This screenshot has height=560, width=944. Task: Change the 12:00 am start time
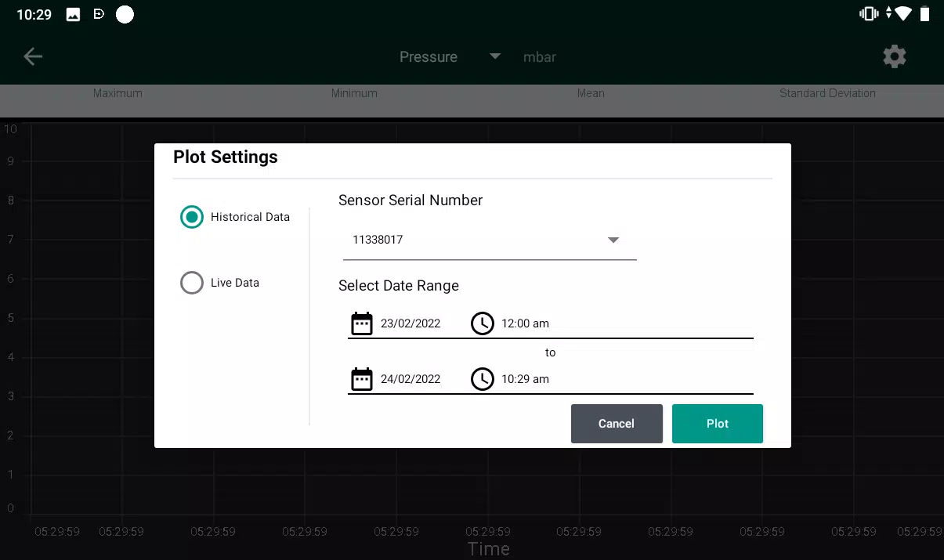526,323
